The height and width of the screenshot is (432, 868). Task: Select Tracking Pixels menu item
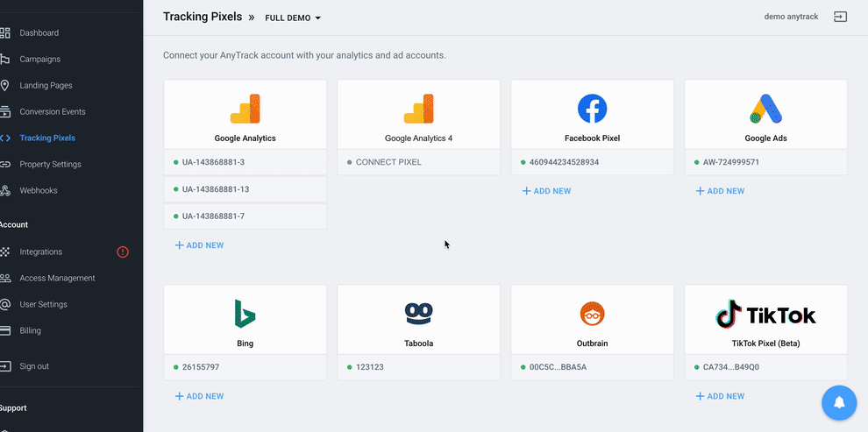tap(47, 138)
